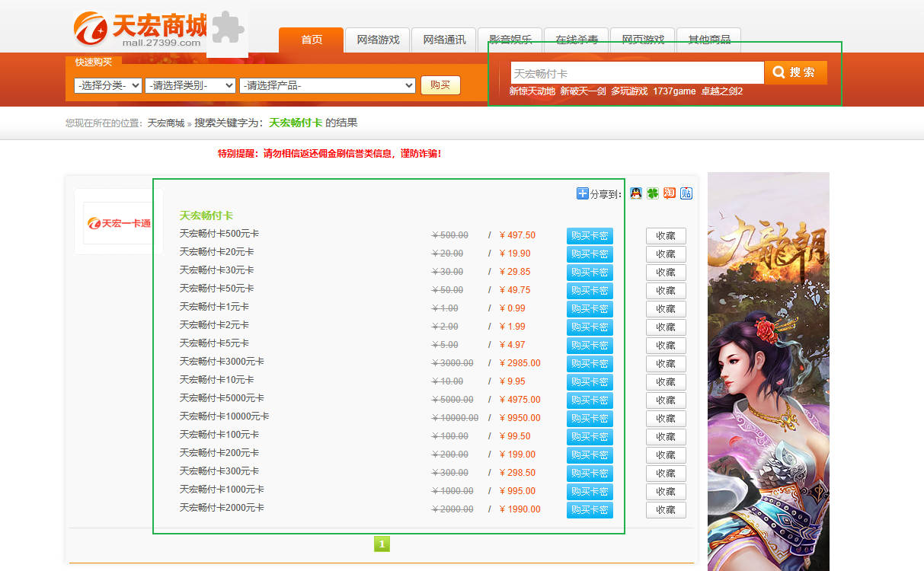Switch to the 其他商品 tab
This screenshot has width=924, height=571.
point(709,40)
